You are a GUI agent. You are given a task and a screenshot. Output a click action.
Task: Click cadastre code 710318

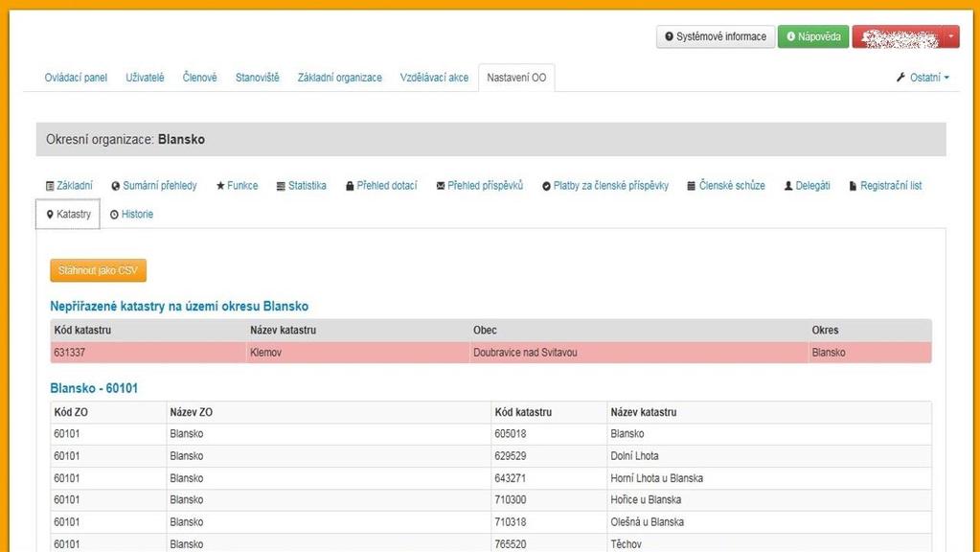[x=510, y=522]
